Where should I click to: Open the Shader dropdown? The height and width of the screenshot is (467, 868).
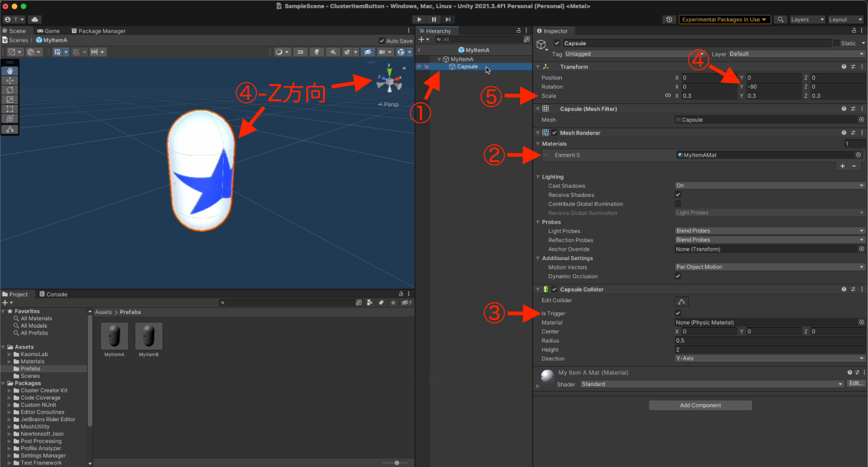tap(712, 384)
